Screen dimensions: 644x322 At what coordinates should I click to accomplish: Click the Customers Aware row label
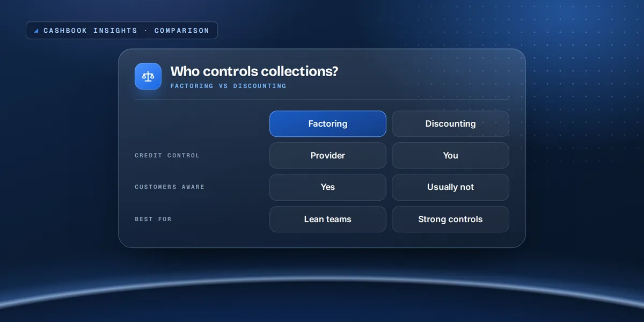point(170,187)
